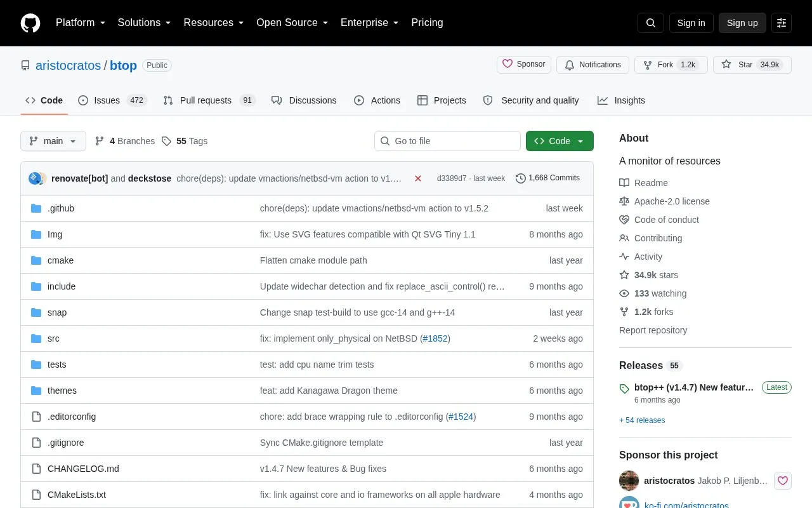The width and height of the screenshot is (812, 508).
Task: Click the red failed status X icon
Action: tap(418, 178)
